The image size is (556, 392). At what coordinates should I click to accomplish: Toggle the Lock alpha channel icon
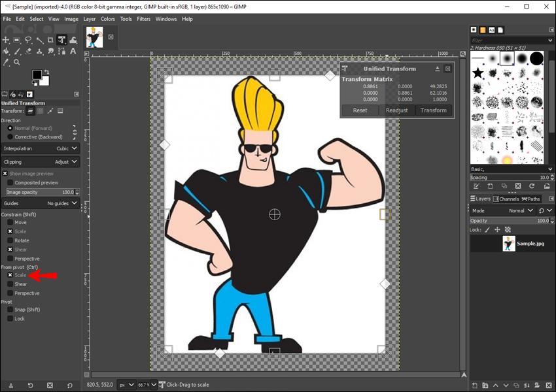[x=508, y=230]
